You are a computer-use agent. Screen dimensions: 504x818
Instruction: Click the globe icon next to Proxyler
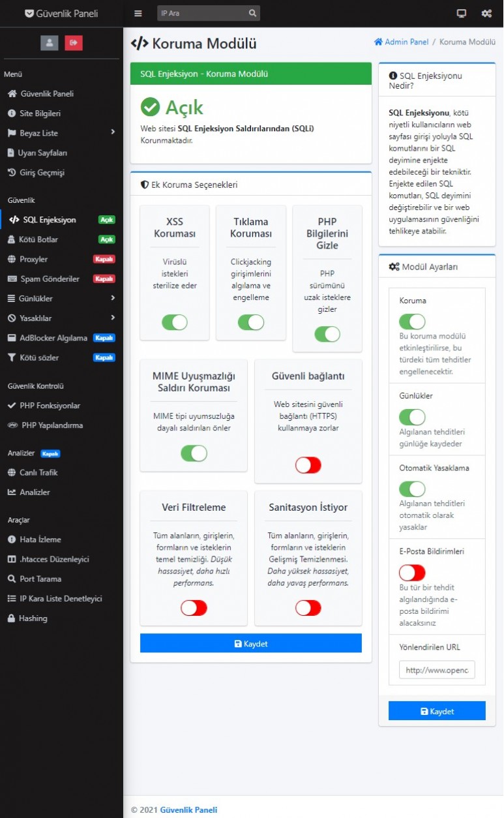coord(12,259)
